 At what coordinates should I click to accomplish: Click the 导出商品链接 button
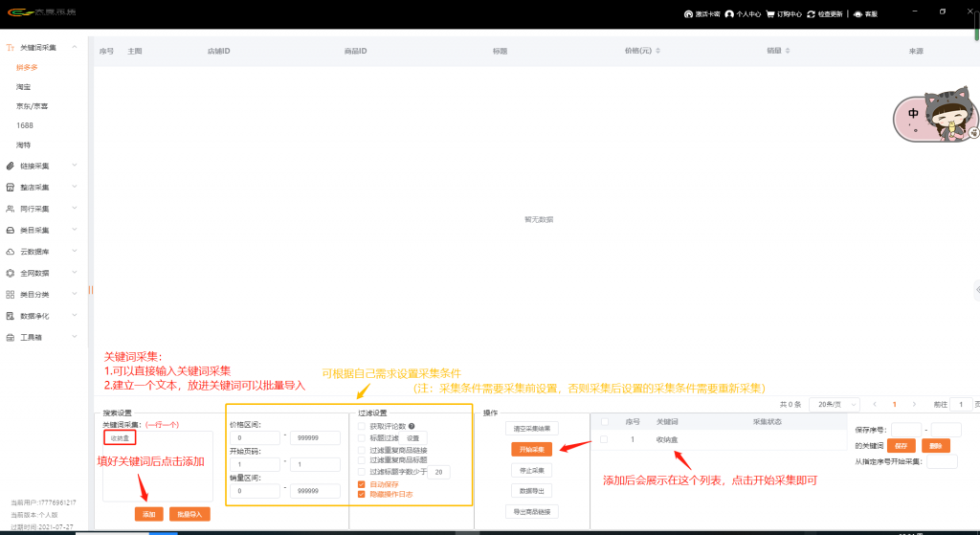pos(532,512)
